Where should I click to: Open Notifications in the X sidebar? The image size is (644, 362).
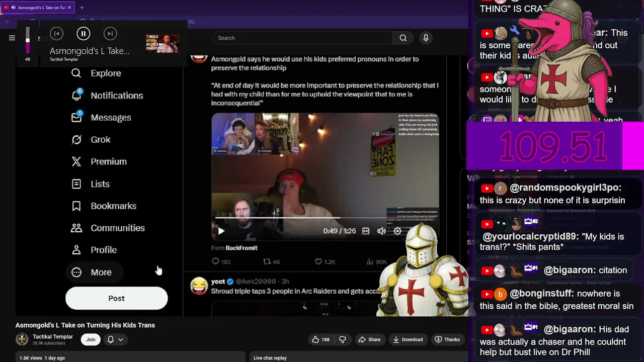pos(107,95)
